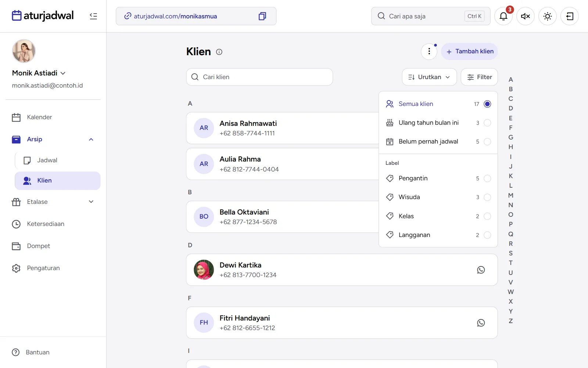
Task: Open WhatsApp chat for Dewi Kartika
Action: (481, 270)
